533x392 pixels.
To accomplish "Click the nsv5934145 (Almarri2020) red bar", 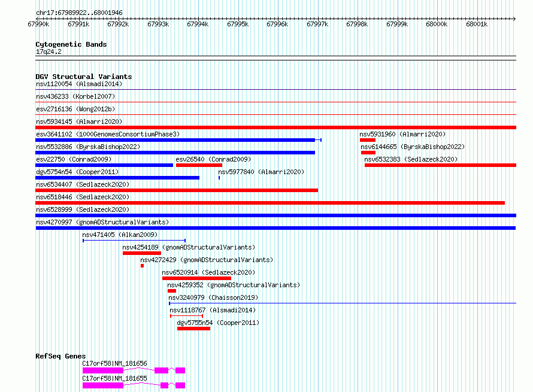I will tap(275, 127).
